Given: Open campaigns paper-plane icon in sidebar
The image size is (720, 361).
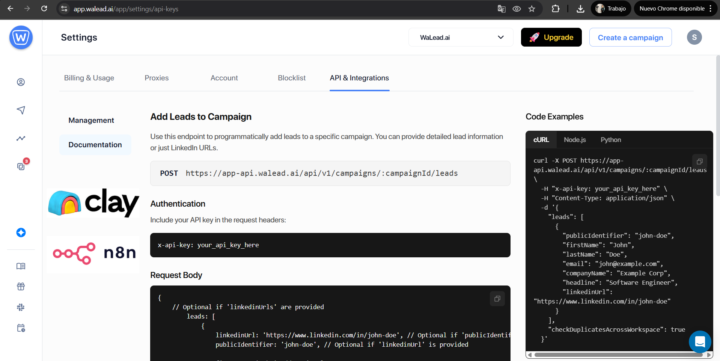Looking at the screenshot, I should tap(21, 110).
